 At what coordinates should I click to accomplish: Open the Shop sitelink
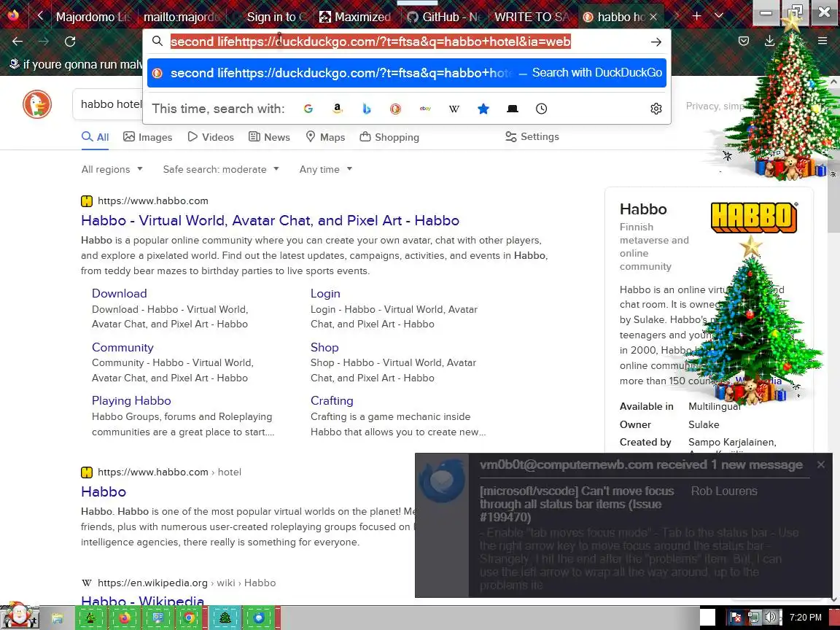(324, 347)
